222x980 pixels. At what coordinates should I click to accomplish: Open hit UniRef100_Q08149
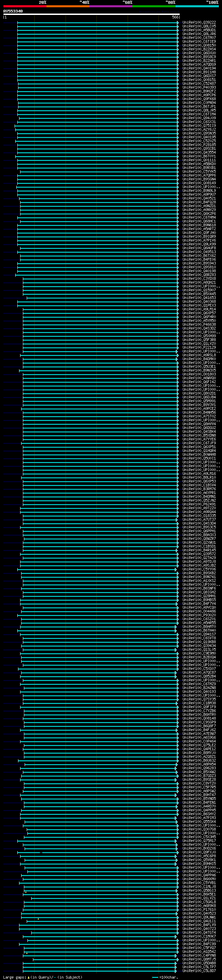tap(199, 183)
